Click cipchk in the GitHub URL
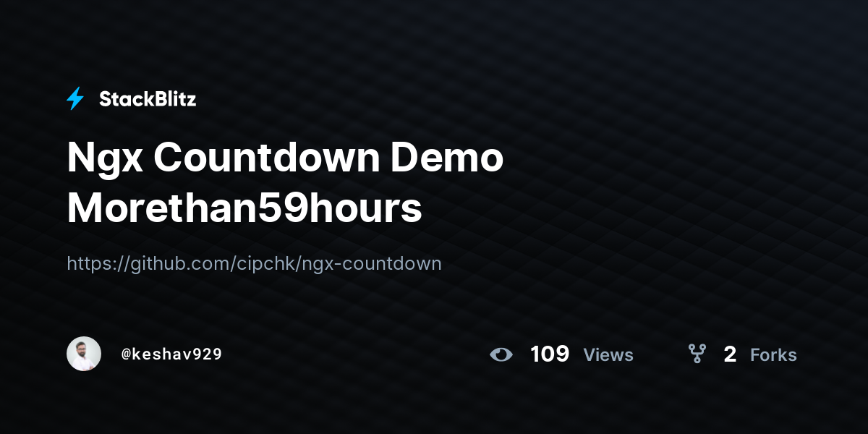This screenshot has width=868, height=434. click(264, 263)
